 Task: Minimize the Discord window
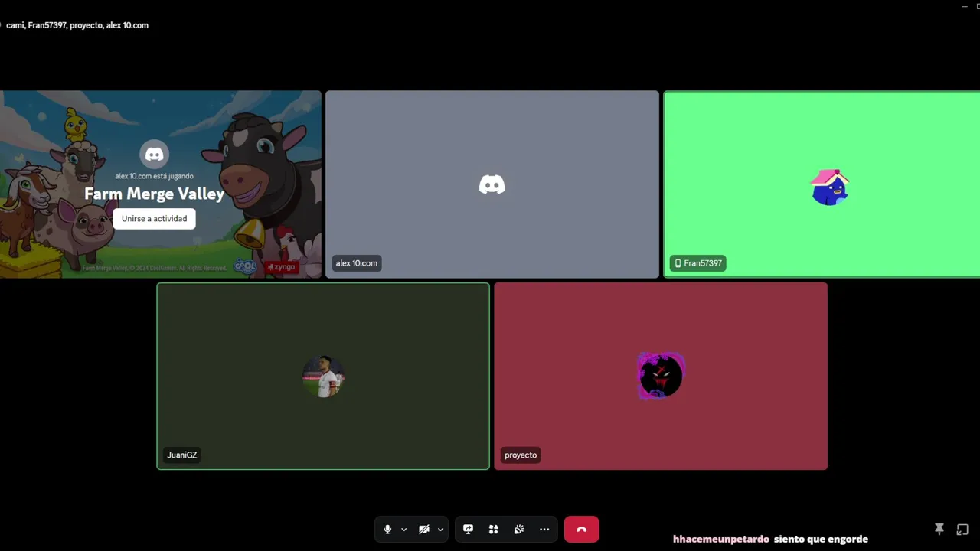[965, 6]
